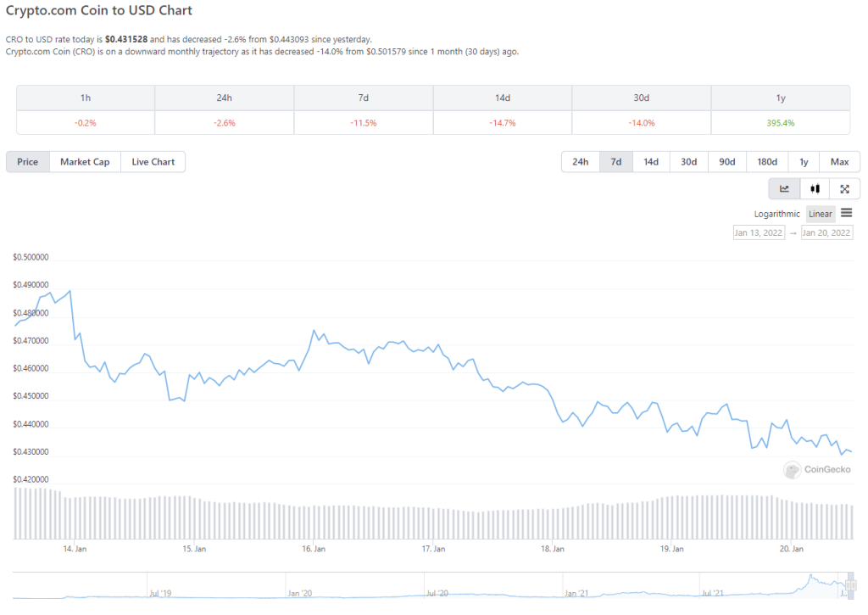The height and width of the screenshot is (615, 868).
Task: Click Jul '19 navigator label
Action: pyautogui.click(x=160, y=594)
